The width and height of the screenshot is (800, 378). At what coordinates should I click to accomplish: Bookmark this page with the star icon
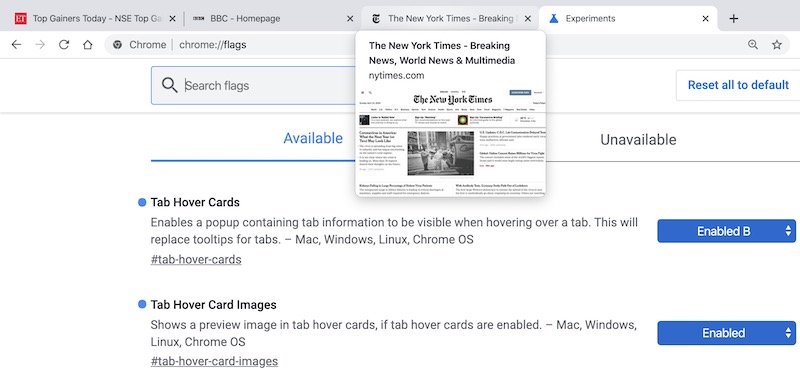click(777, 45)
